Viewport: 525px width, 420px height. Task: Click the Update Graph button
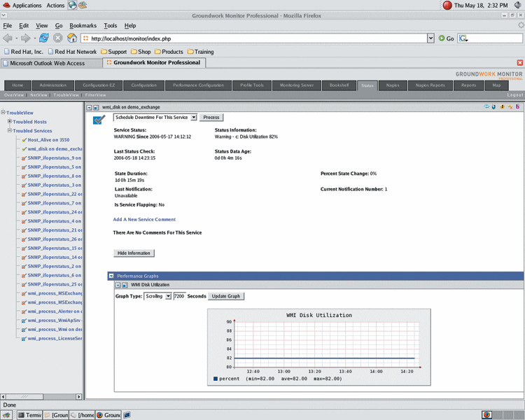click(226, 296)
